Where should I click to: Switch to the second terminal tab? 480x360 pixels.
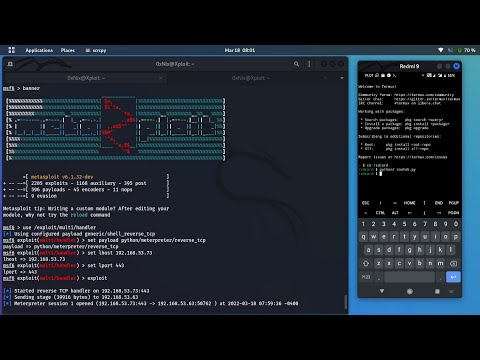click(251, 78)
